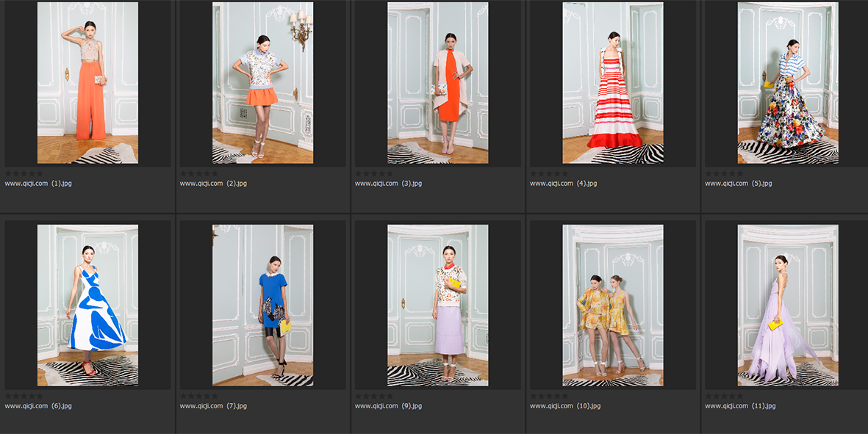
Task: Click the filename www.qicji.com (11).jpg
Action: pyautogui.click(x=740, y=406)
